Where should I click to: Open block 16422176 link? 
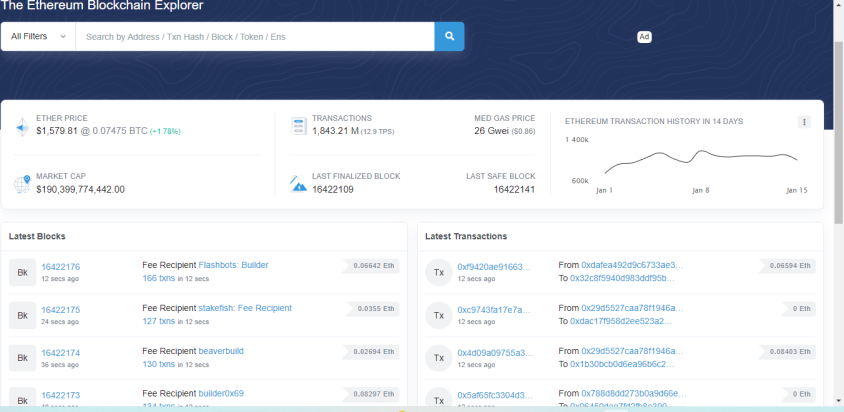(61, 267)
